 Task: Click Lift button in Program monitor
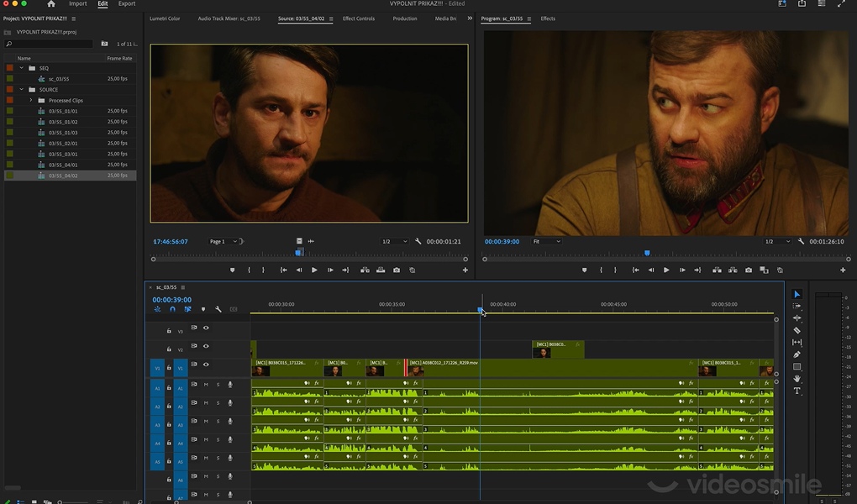pyautogui.click(x=717, y=270)
